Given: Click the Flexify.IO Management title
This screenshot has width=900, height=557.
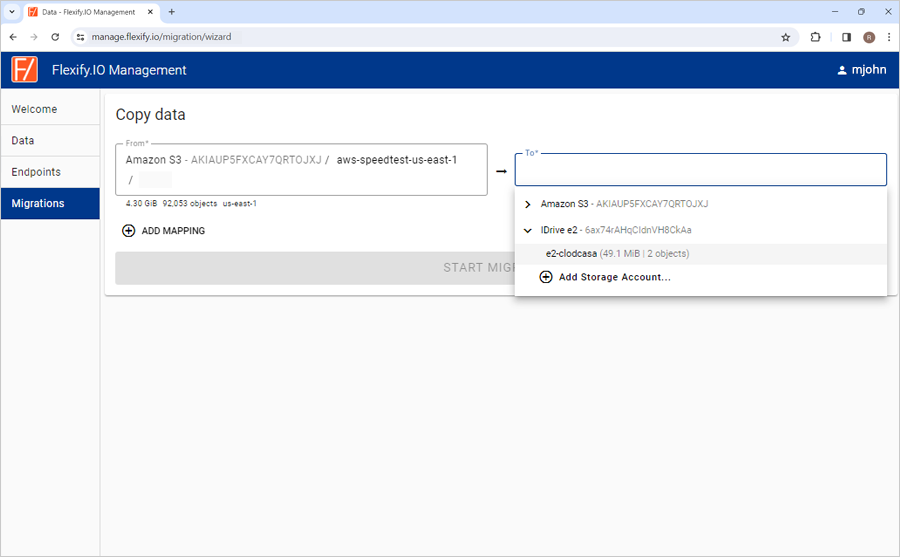Looking at the screenshot, I should point(119,70).
